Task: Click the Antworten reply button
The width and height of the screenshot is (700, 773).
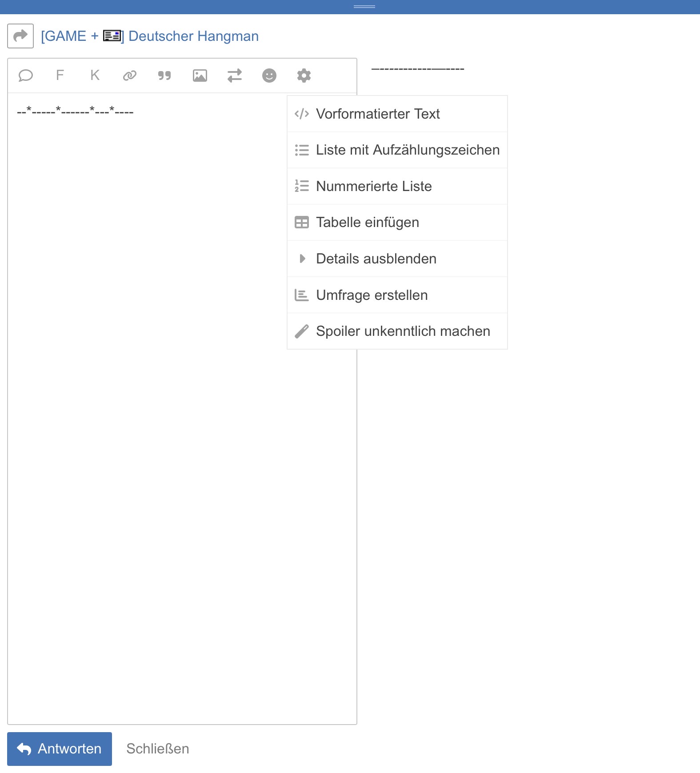Action: (60, 749)
